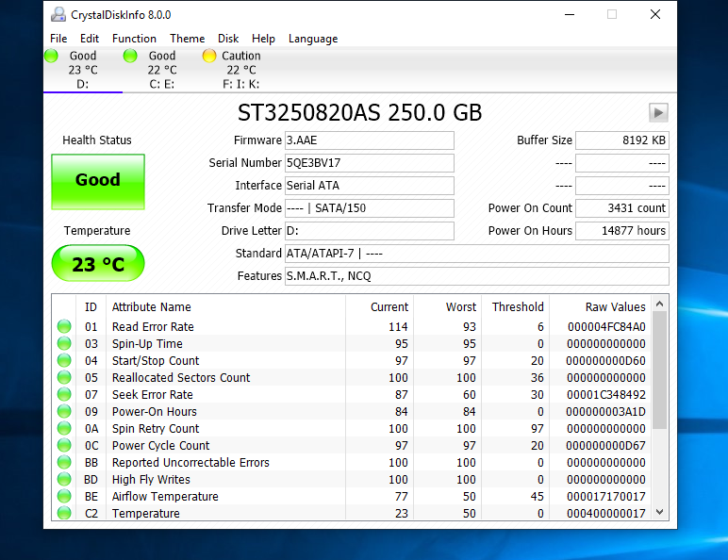Click yellow caution icon for F: I: K:
This screenshot has width=728, height=560.
click(x=209, y=56)
